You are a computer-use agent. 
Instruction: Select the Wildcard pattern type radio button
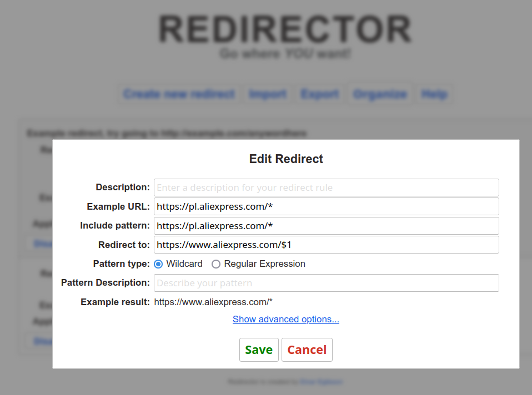click(x=158, y=264)
